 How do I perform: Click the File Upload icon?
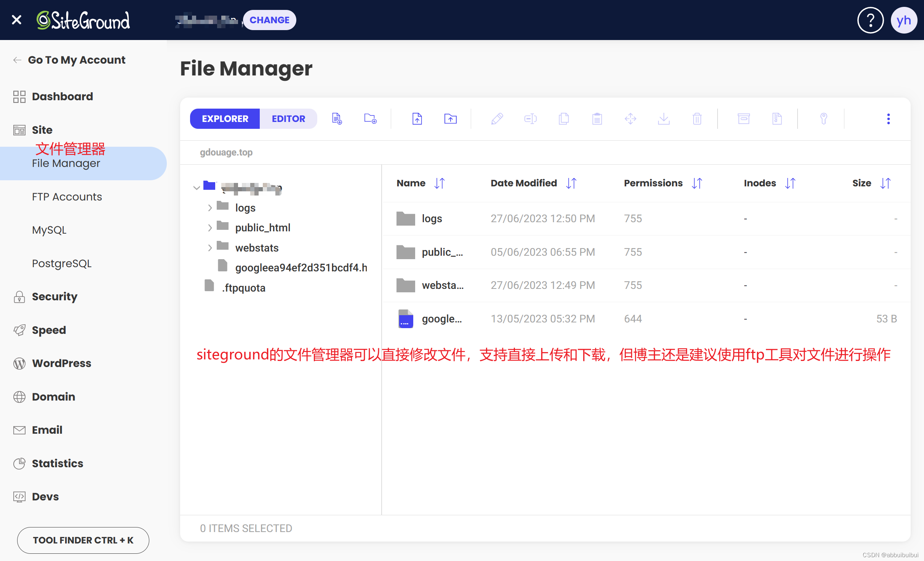click(x=417, y=119)
